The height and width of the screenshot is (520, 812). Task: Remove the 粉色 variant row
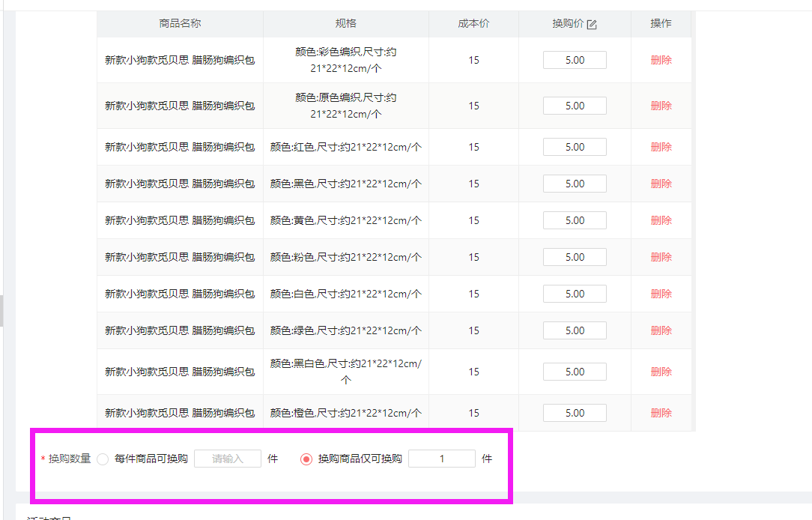point(661,257)
